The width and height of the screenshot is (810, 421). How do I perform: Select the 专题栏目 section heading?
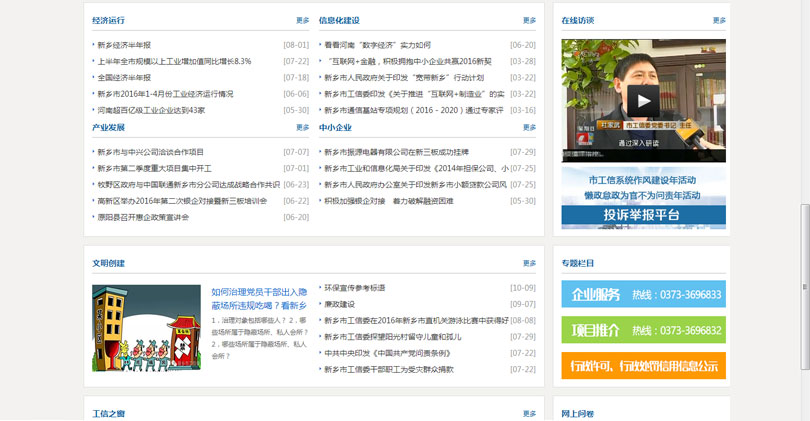pyautogui.click(x=577, y=263)
